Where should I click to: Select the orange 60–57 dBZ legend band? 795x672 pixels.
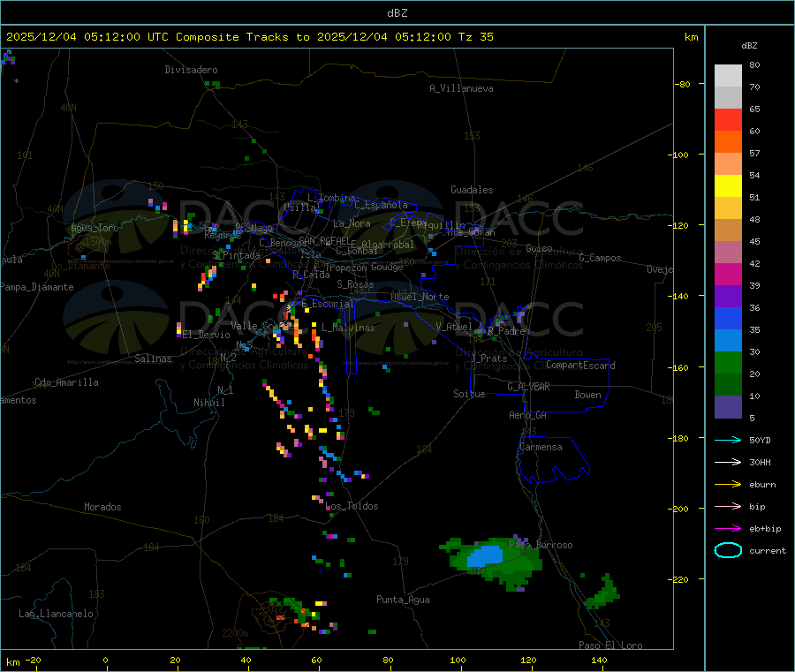[728, 142]
